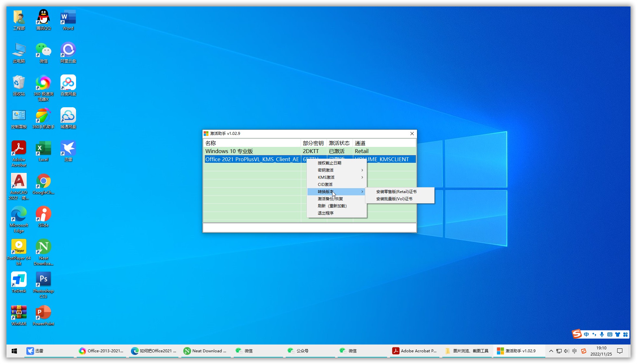Viewport: 637px width, 364px height.
Task: Open the ToDesk desktop shortcut
Action: coord(19,282)
